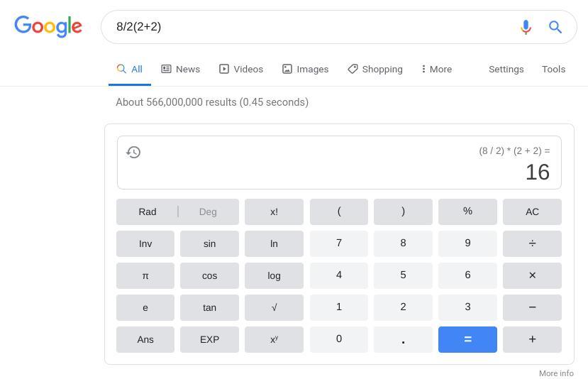Image resolution: width=588 pixels, height=379 pixels.
Task: Click the search box containing 8/2(2+2)
Action: [x=305, y=27]
